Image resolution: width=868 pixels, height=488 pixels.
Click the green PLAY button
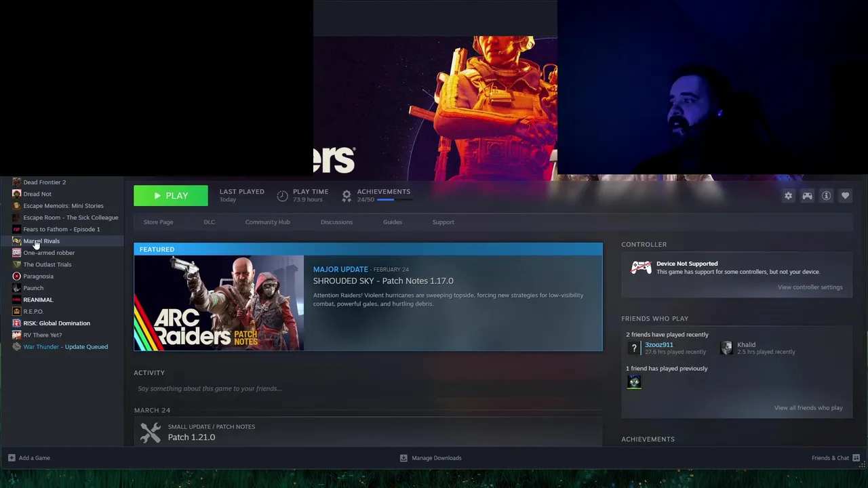tap(171, 196)
